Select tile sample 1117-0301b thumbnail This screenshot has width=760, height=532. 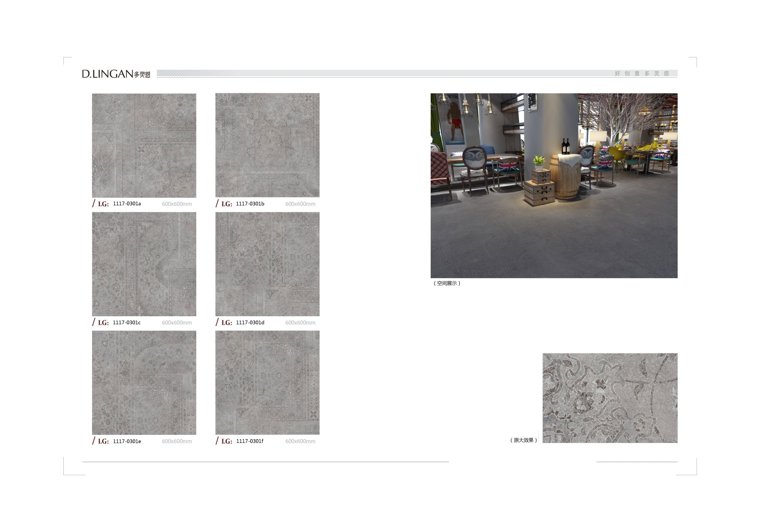[x=267, y=145]
